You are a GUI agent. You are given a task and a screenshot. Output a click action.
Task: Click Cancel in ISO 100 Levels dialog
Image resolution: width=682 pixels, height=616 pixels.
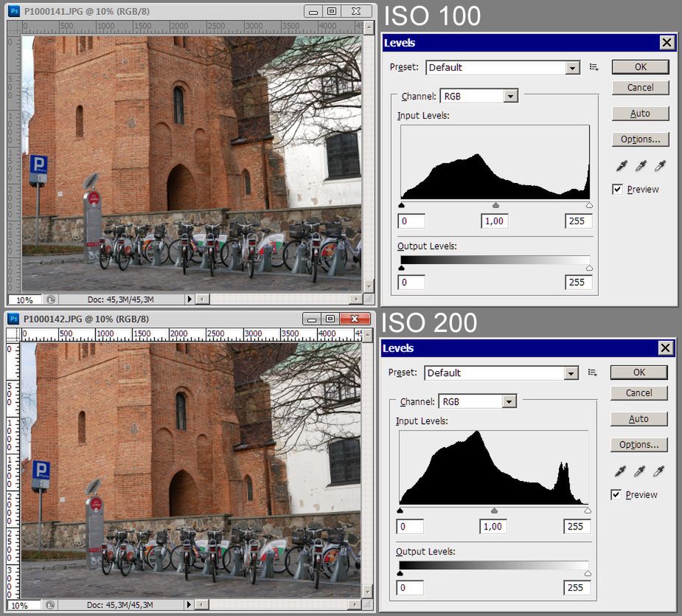coord(640,88)
